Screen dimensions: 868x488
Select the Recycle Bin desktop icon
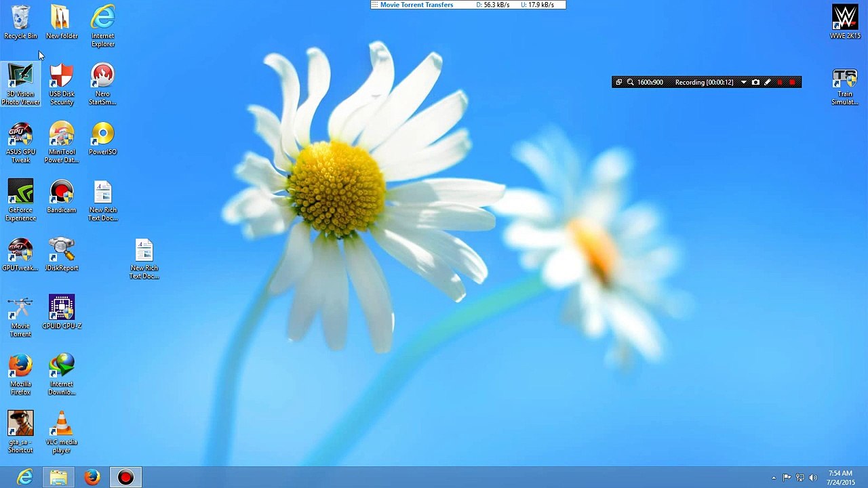click(x=20, y=22)
